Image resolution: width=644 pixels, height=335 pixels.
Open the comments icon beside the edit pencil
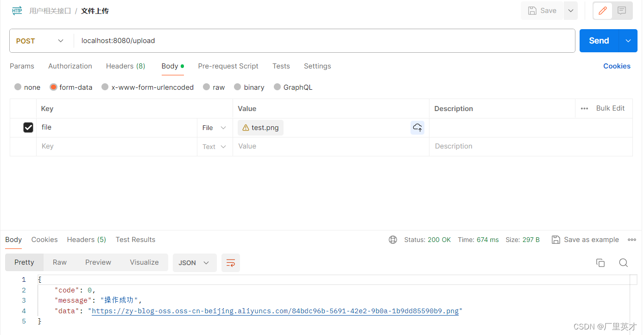click(x=621, y=10)
